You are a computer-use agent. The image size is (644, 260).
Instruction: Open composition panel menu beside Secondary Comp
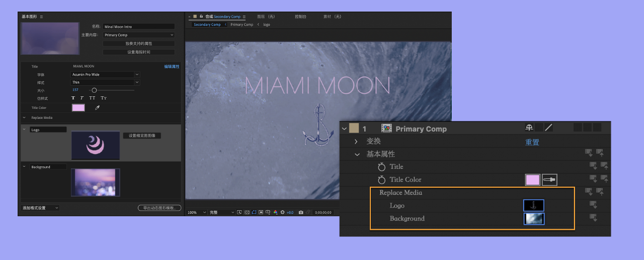point(244,17)
